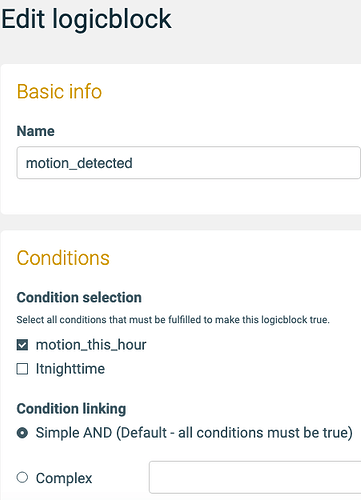Click the Complex label text
Screen dimensions: 361x500
(64, 478)
